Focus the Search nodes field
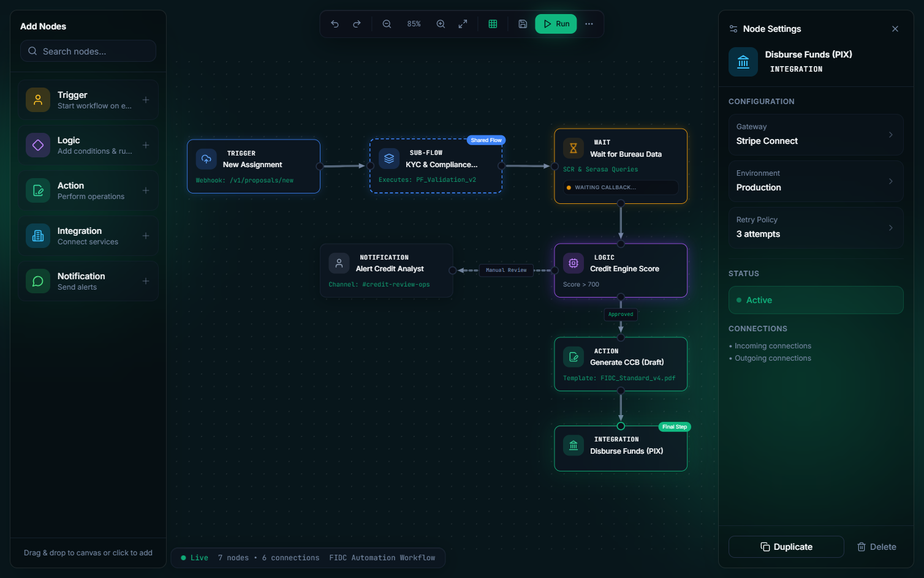 pyautogui.click(x=88, y=51)
